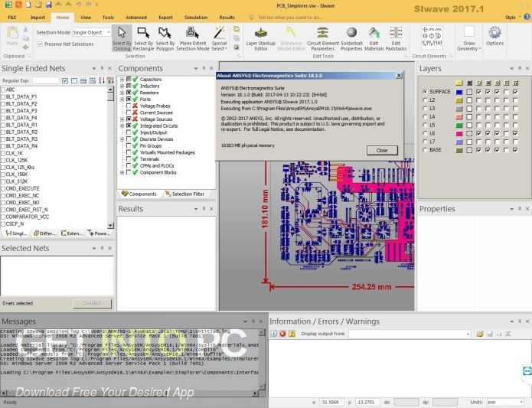
Task: Open Solderball Properties
Action: click(x=351, y=38)
